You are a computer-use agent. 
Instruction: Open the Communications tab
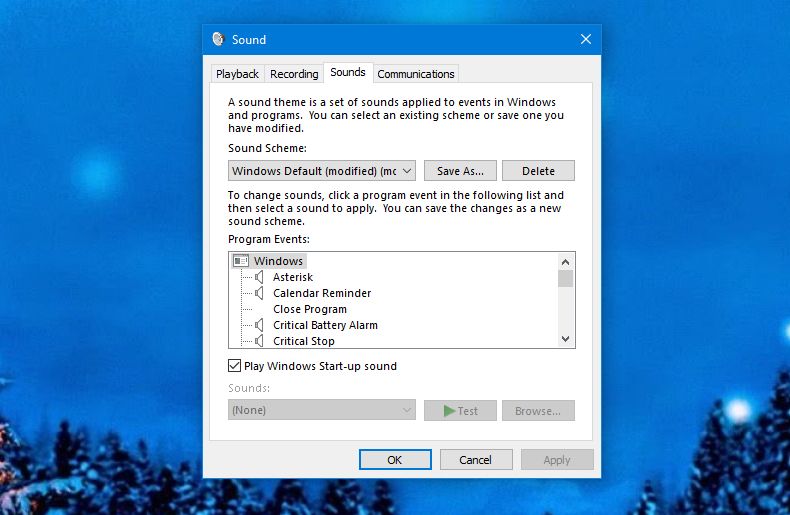[x=416, y=74]
